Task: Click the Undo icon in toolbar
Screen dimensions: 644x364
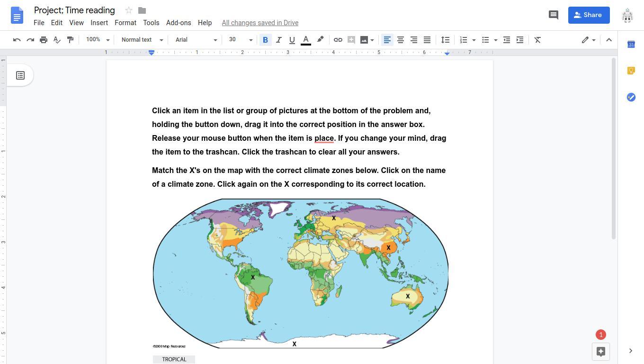Action: (x=17, y=40)
